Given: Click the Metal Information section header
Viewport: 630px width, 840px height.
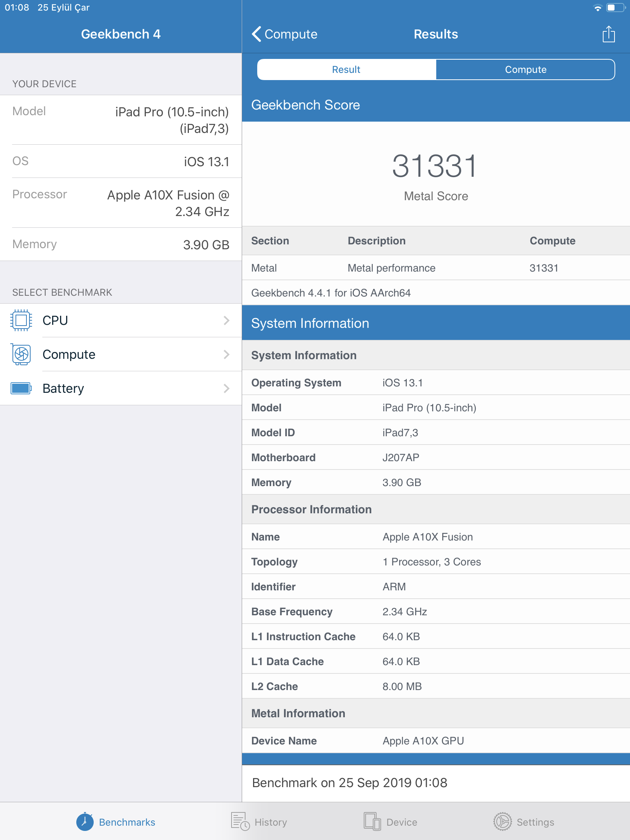Looking at the screenshot, I should (298, 713).
